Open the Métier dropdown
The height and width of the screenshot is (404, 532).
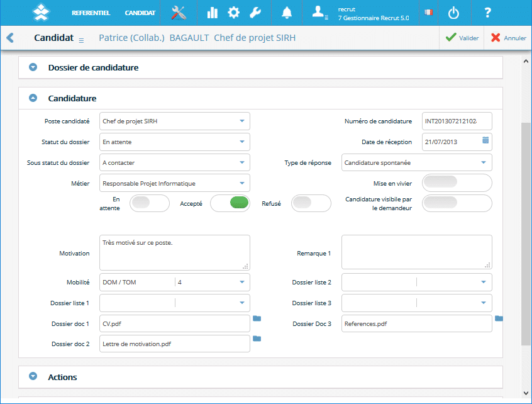[175, 183]
